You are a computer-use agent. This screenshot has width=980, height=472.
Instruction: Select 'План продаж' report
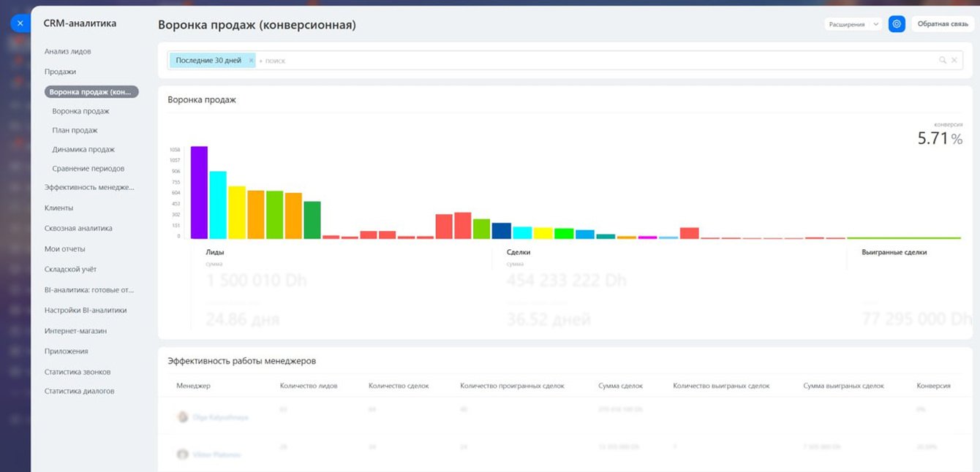coord(75,130)
